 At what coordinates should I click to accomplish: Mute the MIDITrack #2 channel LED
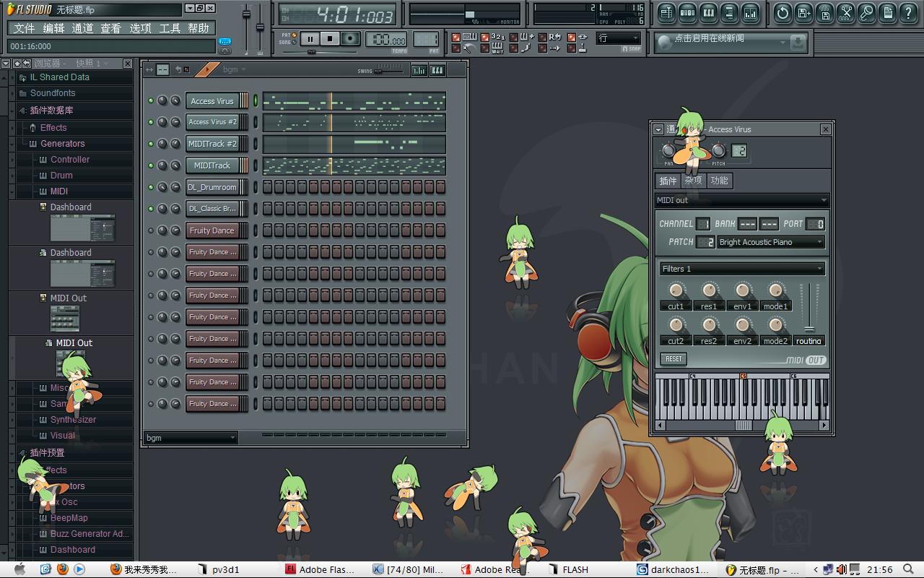(x=151, y=144)
